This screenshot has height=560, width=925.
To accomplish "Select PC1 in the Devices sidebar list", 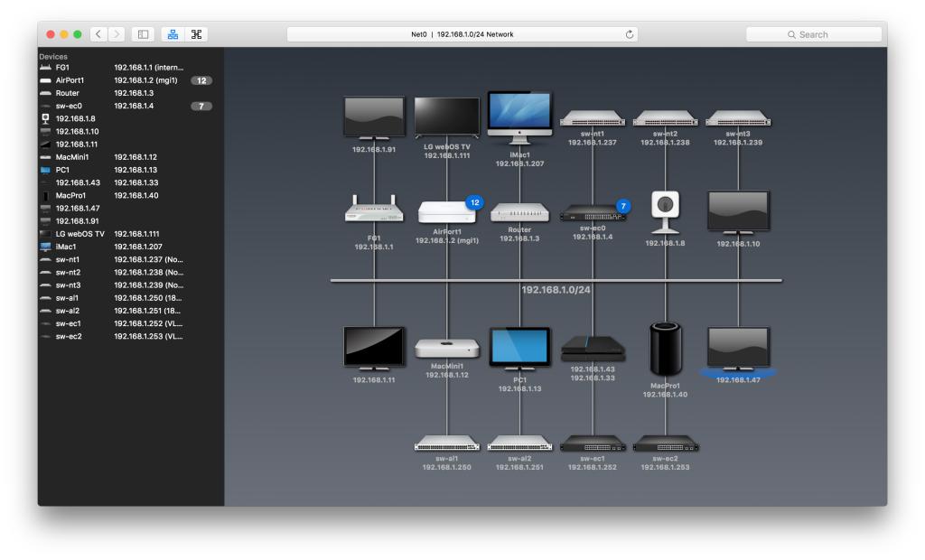I will pyautogui.click(x=63, y=170).
